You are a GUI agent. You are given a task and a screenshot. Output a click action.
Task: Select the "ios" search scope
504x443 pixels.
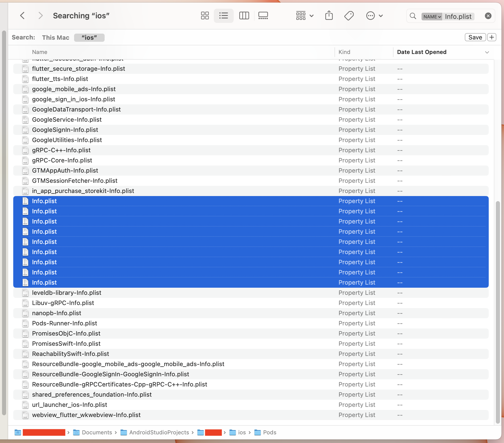[89, 37]
